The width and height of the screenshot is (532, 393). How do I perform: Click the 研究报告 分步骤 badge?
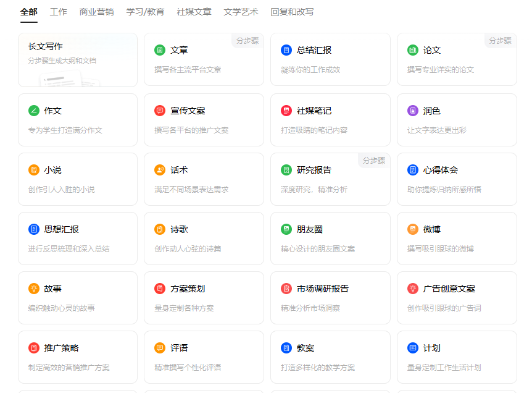(373, 160)
